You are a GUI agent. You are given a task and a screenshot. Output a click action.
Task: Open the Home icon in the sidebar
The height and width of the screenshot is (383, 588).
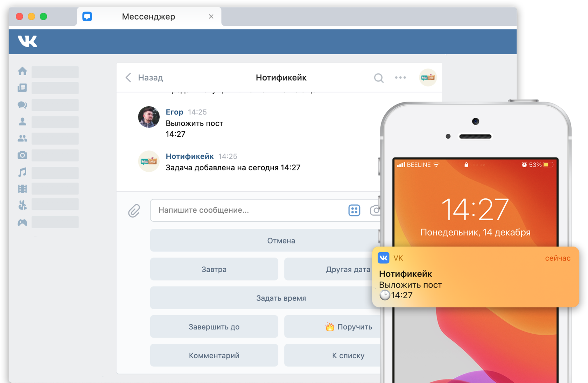coord(22,71)
